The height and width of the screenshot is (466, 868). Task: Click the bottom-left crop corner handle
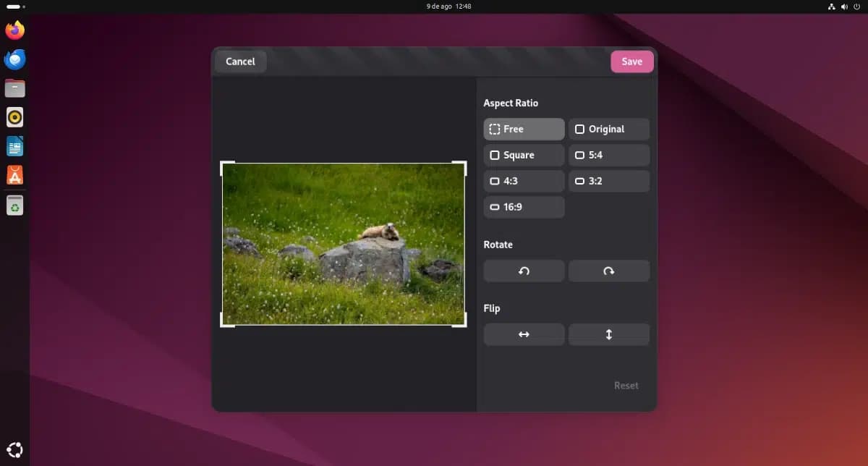click(x=224, y=323)
